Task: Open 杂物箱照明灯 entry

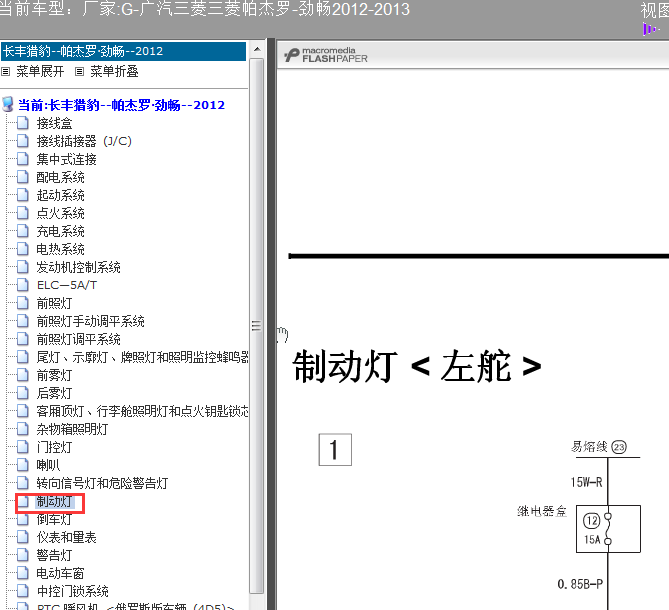Action: click(72, 429)
